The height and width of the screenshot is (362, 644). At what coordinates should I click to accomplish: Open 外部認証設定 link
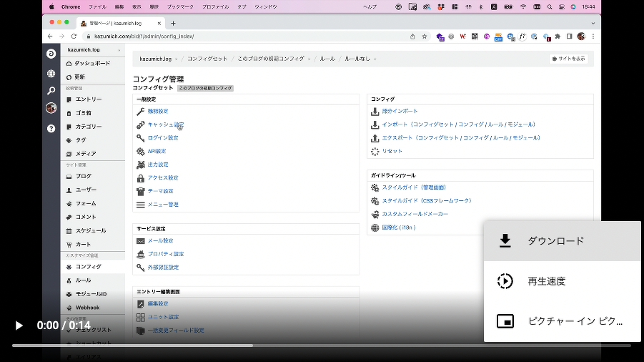click(163, 267)
